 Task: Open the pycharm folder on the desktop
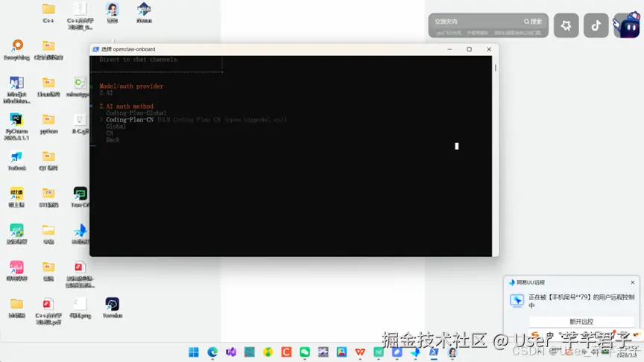(48, 124)
